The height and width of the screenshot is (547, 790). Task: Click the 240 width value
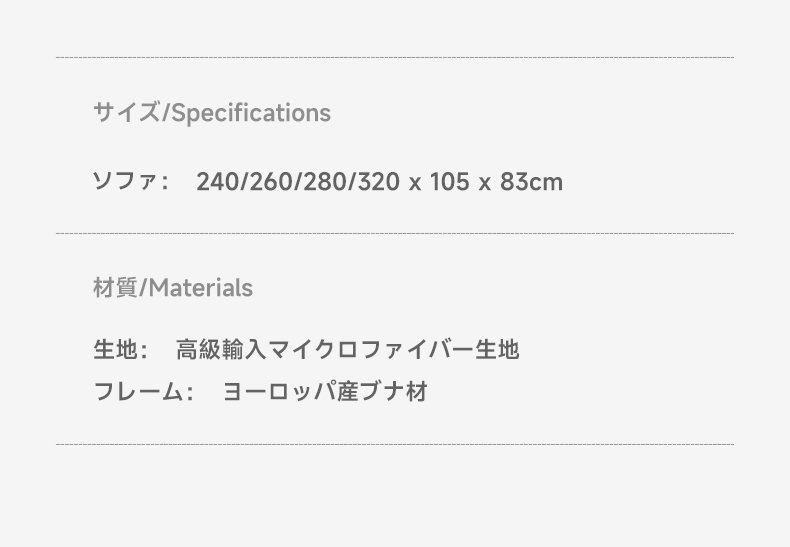pyautogui.click(x=217, y=182)
